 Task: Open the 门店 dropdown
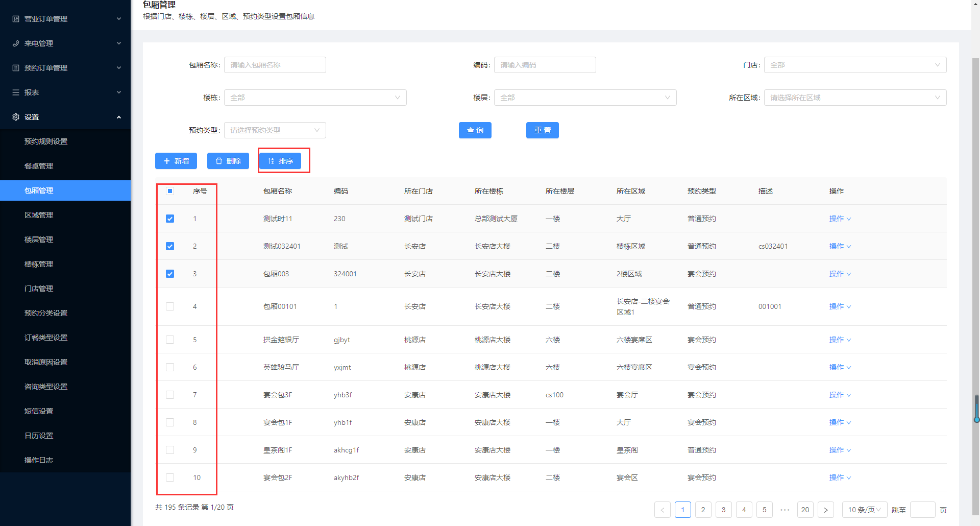point(855,65)
